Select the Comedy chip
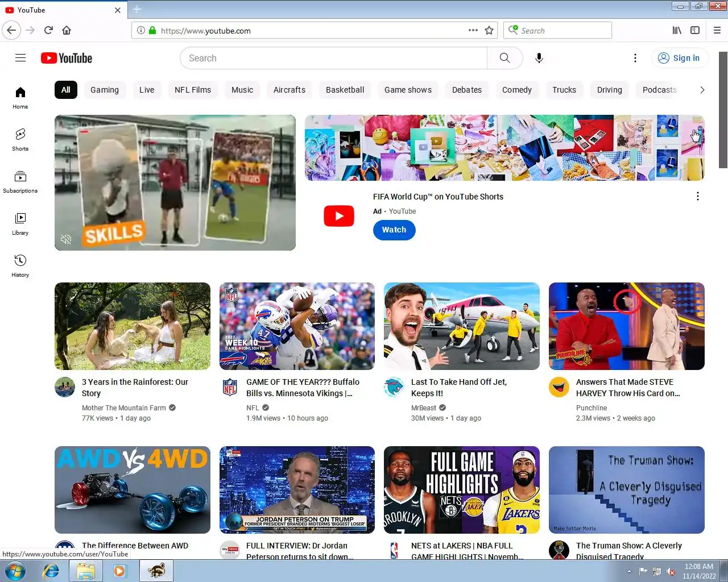 point(517,90)
